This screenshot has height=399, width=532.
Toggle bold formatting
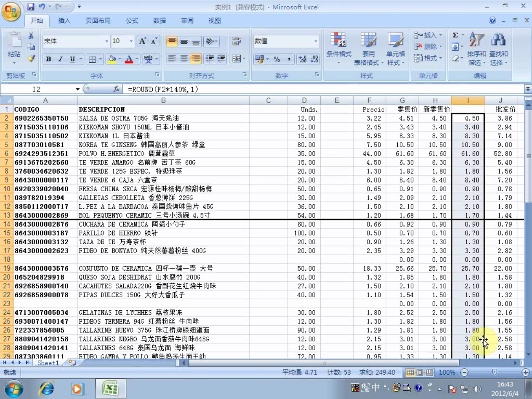click(48, 59)
